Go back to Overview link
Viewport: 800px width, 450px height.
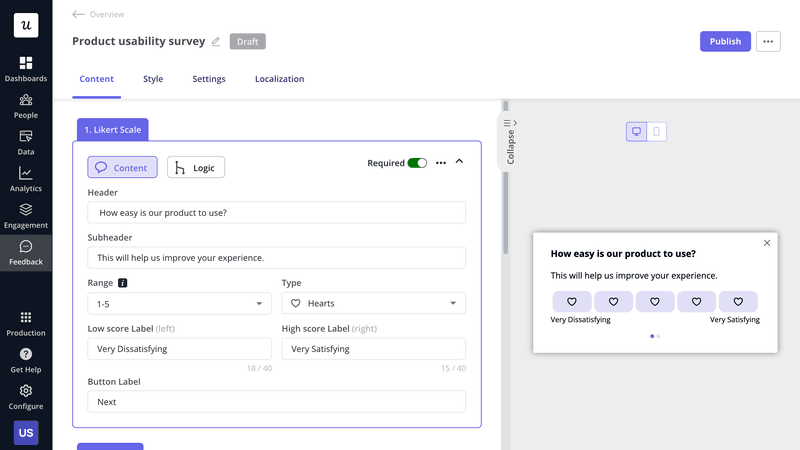107,14
